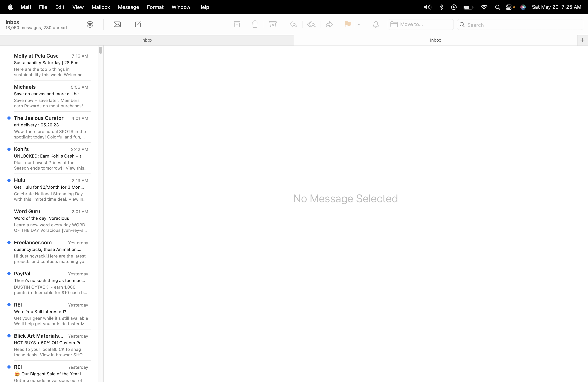Add a new tab with plus button
The height and width of the screenshot is (382, 588).
point(582,40)
